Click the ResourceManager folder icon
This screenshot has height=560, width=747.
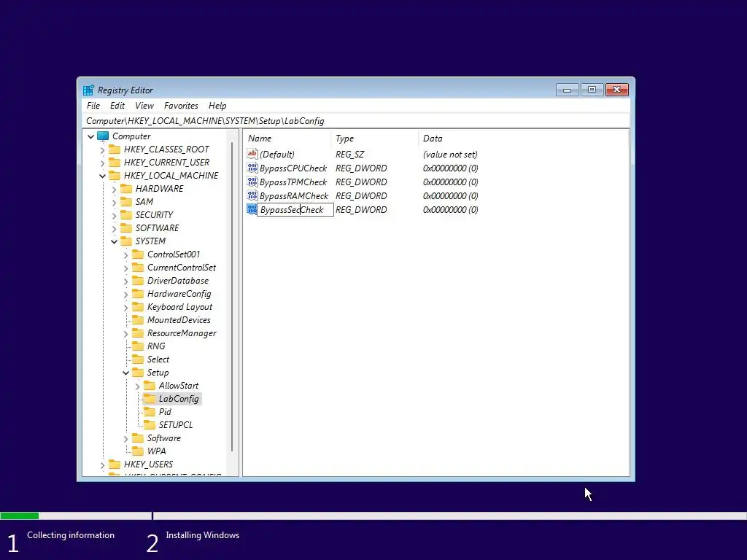(138, 332)
